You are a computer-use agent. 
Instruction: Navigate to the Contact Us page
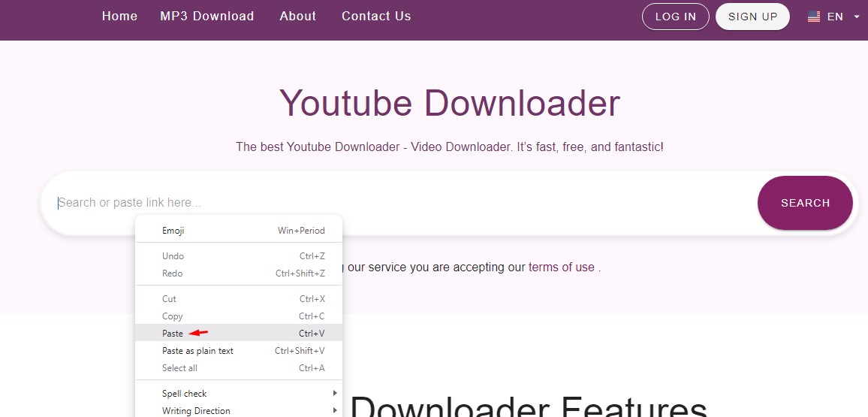coord(376,16)
